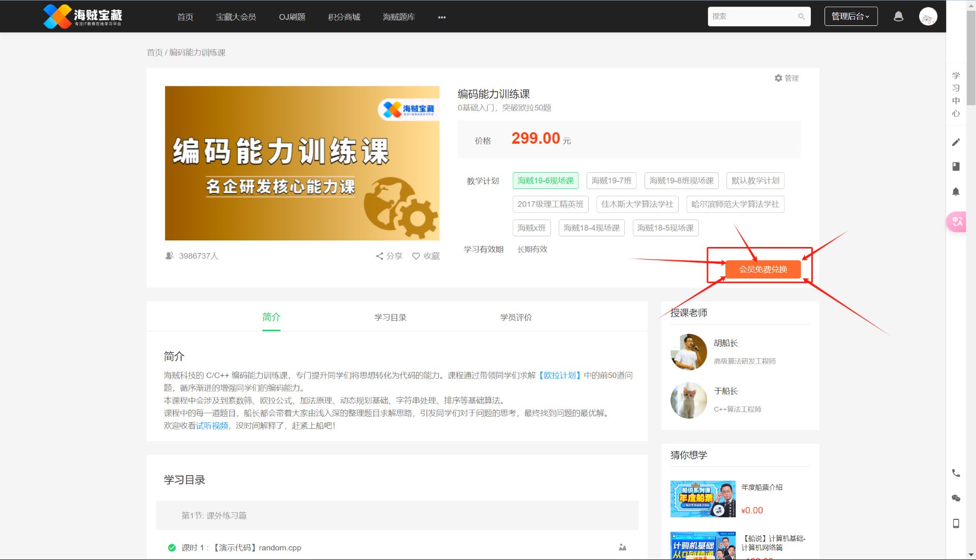The width and height of the screenshot is (976, 560).
Task: Click the pink translate floating icon
Action: pyautogui.click(x=956, y=222)
